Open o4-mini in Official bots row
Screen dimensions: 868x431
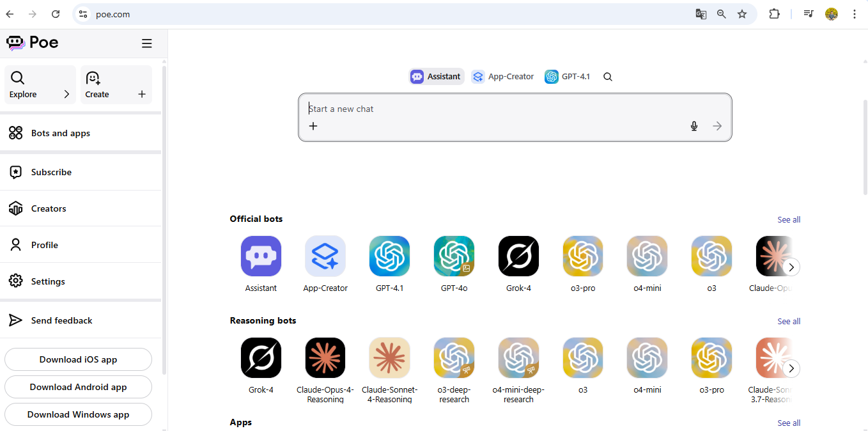click(647, 263)
